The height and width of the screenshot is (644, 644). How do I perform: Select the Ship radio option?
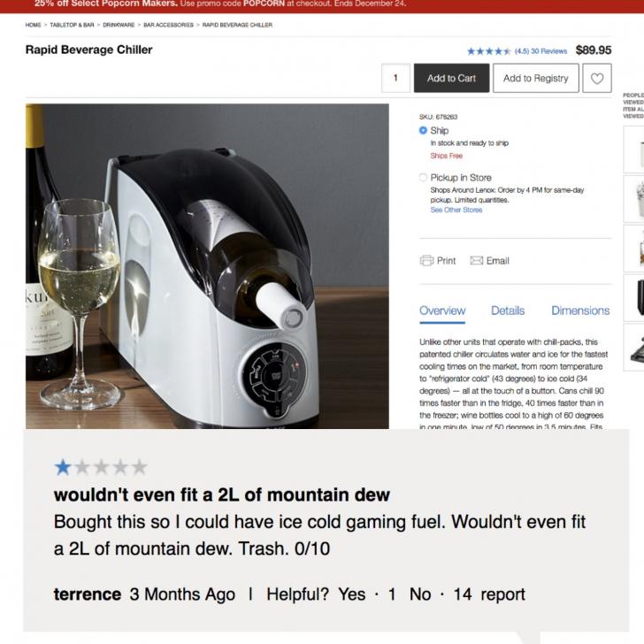(x=423, y=131)
